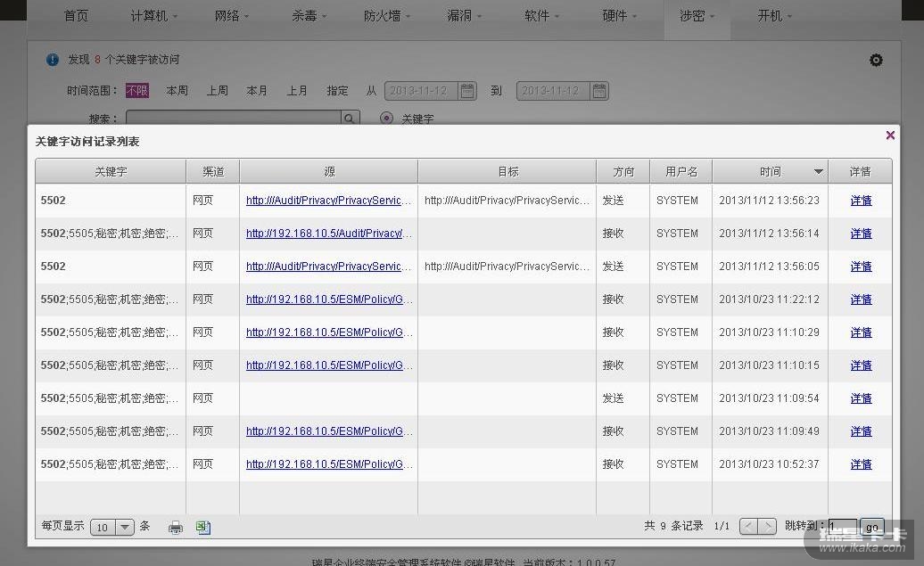Click the magnifier search icon

[351, 119]
